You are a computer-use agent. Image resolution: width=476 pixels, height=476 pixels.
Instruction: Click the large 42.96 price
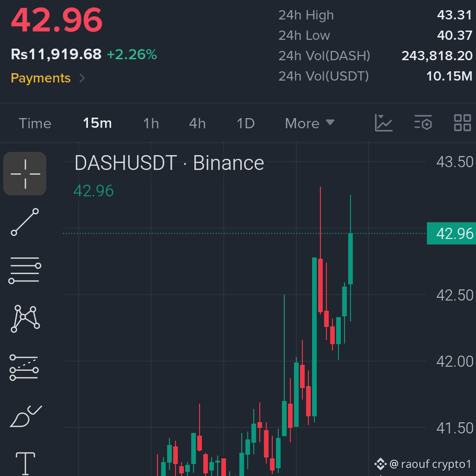click(57, 20)
